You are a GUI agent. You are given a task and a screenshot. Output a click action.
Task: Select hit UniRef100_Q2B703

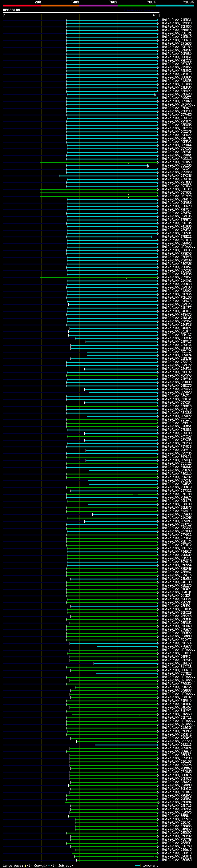[176, 846]
